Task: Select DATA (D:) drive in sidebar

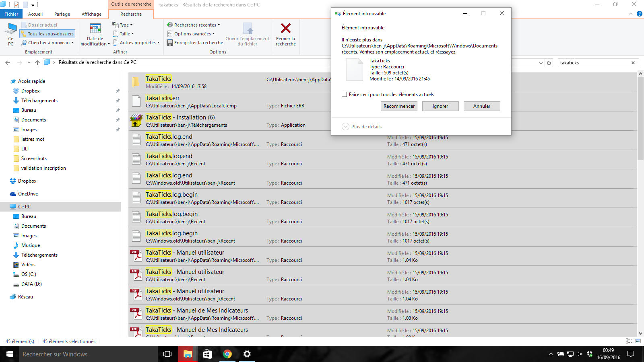Action: pyautogui.click(x=31, y=284)
